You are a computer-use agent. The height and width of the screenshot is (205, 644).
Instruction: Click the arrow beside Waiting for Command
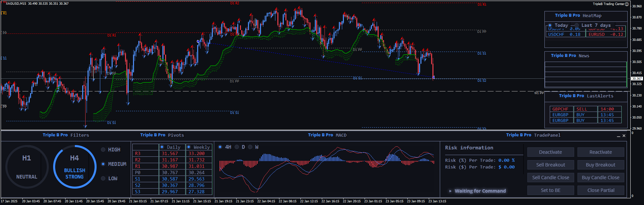pos(450,191)
